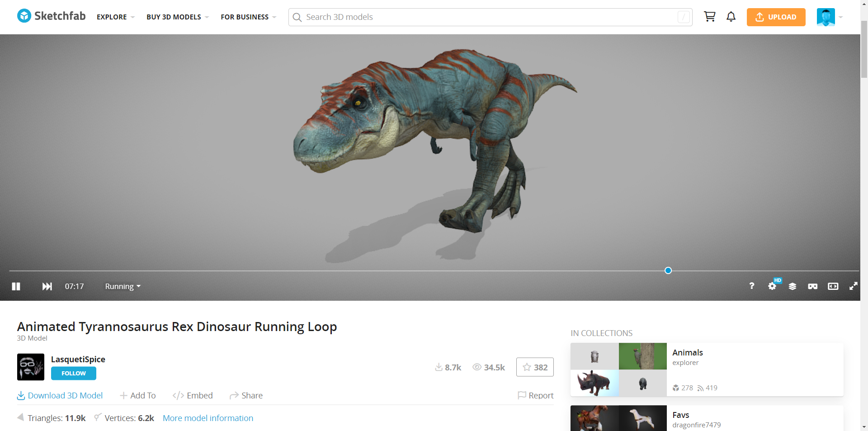Click LasquetiSpice avatar image
Screen dimensions: 868x431
(x=31, y=367)
